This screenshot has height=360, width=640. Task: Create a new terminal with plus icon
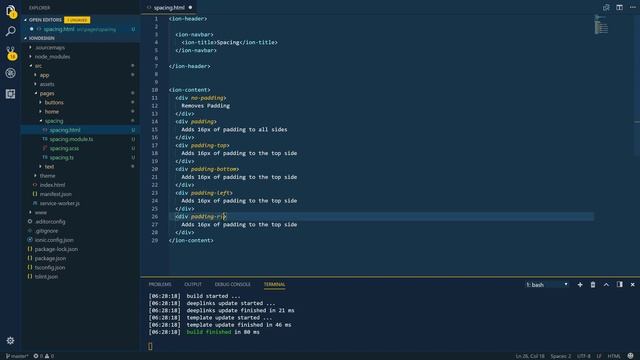pyautogui.click(x=580, y=284)
